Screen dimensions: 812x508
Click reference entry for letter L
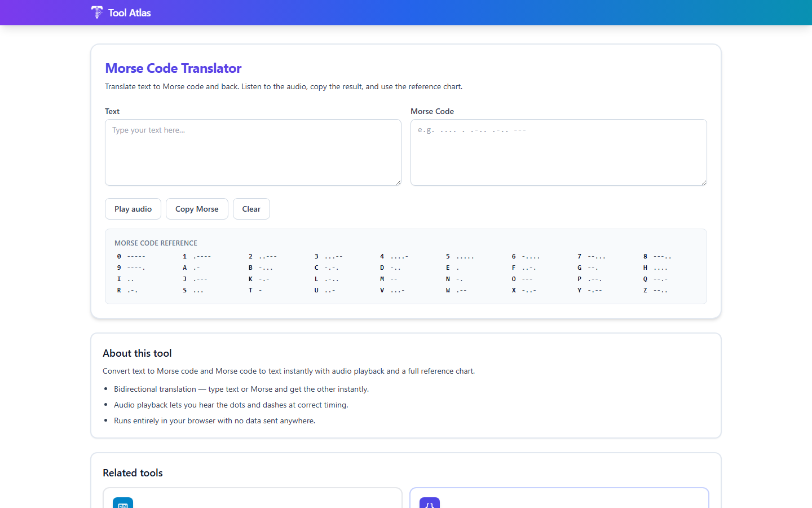click(x=326, y=279)
